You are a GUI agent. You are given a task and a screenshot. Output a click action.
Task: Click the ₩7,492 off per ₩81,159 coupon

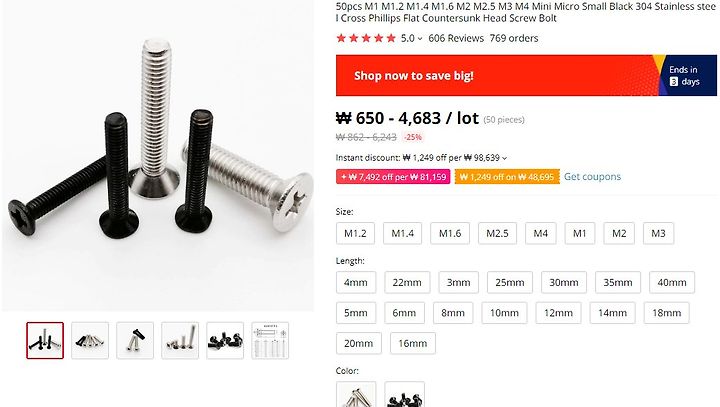pyautogui.click(x=393, y=177)
